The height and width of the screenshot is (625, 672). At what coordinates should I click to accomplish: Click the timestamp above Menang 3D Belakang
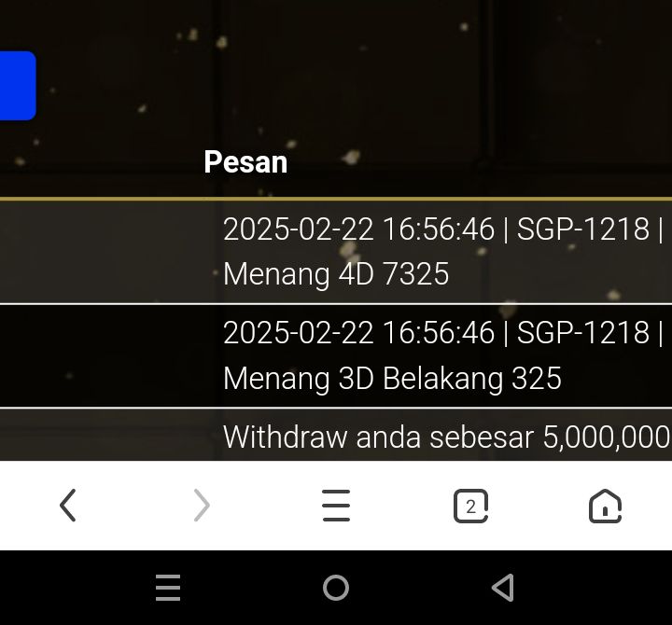(x=358, y=333)
